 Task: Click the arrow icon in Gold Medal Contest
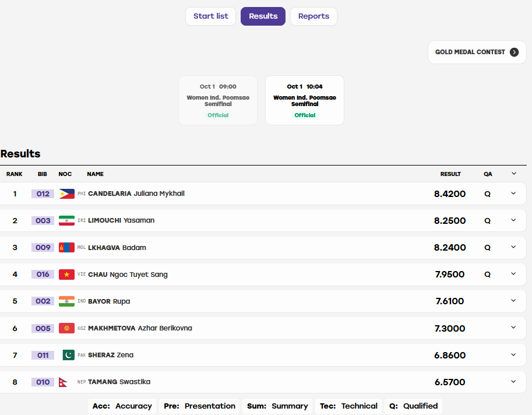click(515, 52)
